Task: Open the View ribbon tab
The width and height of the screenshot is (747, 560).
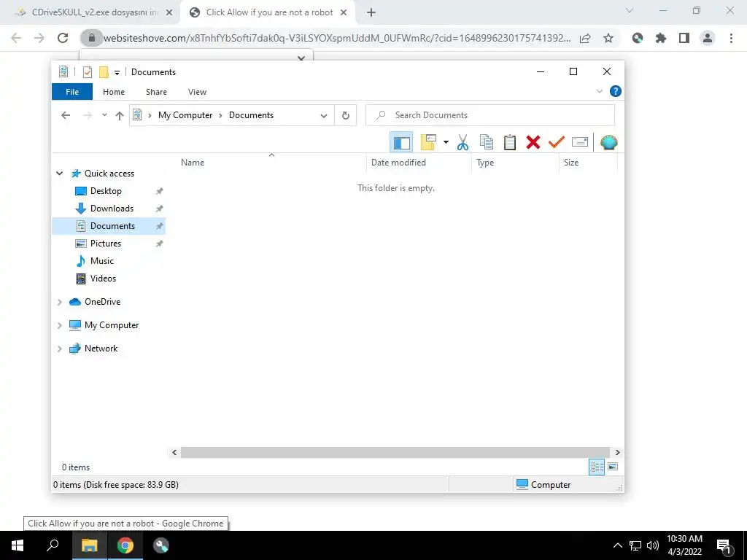Action: coord(197,92)
